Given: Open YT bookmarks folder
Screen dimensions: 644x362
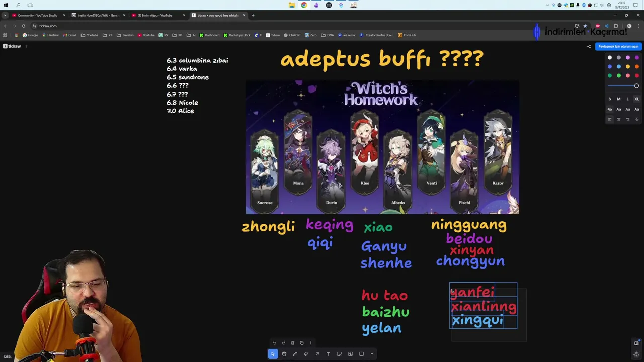Looking at the screenshot, I should pyautogui.click(x=108, y=35).
